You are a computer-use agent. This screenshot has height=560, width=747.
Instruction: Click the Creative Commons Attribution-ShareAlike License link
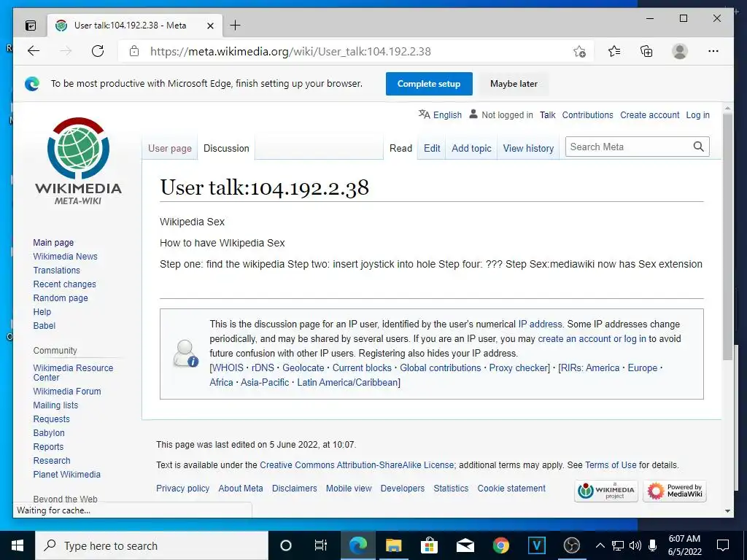click(357, 464)
